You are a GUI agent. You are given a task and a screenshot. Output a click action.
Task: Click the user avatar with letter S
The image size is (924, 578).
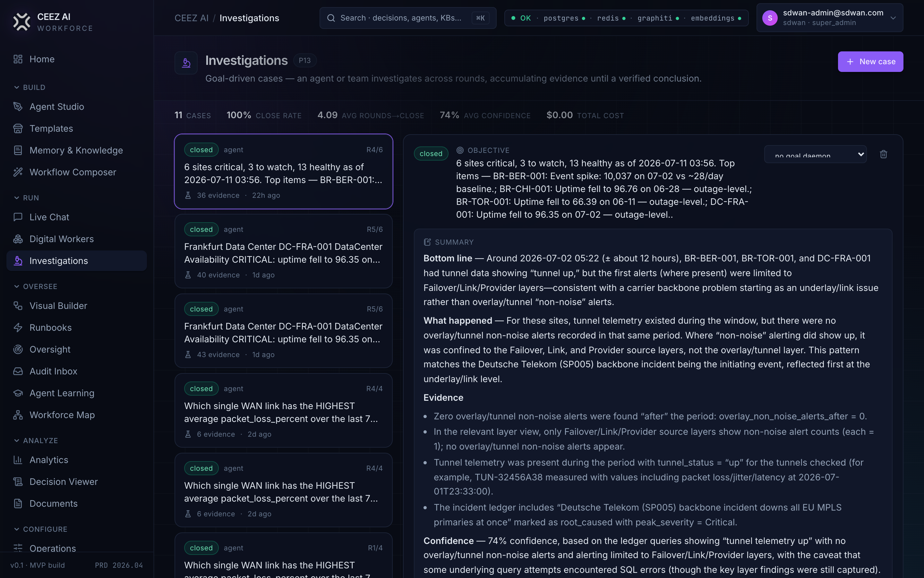770,18
